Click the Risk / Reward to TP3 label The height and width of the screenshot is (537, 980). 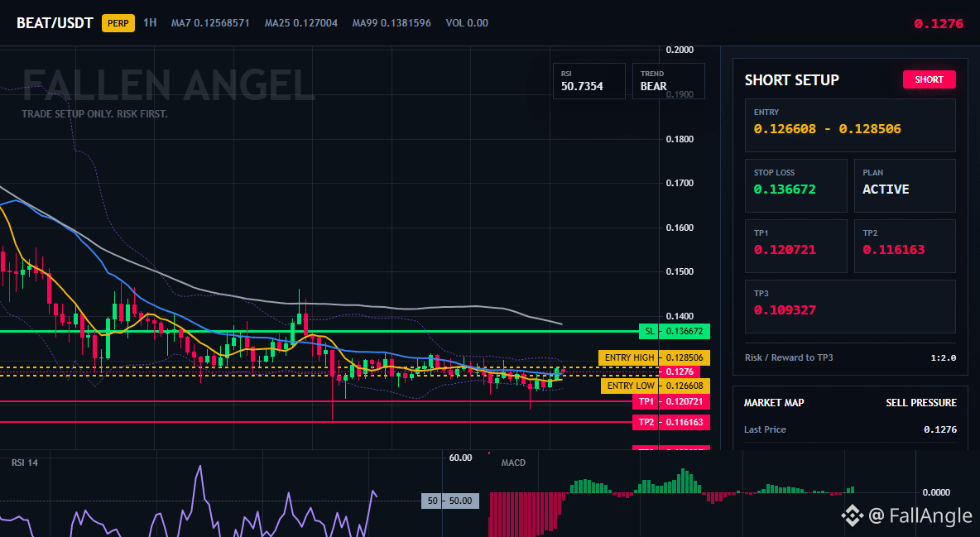point(789,357)
